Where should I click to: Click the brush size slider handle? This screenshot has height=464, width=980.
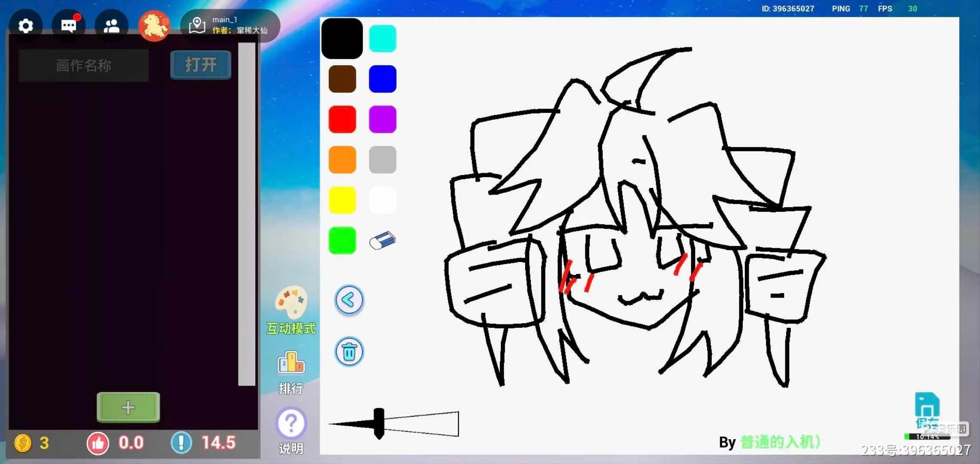point(379,423)
